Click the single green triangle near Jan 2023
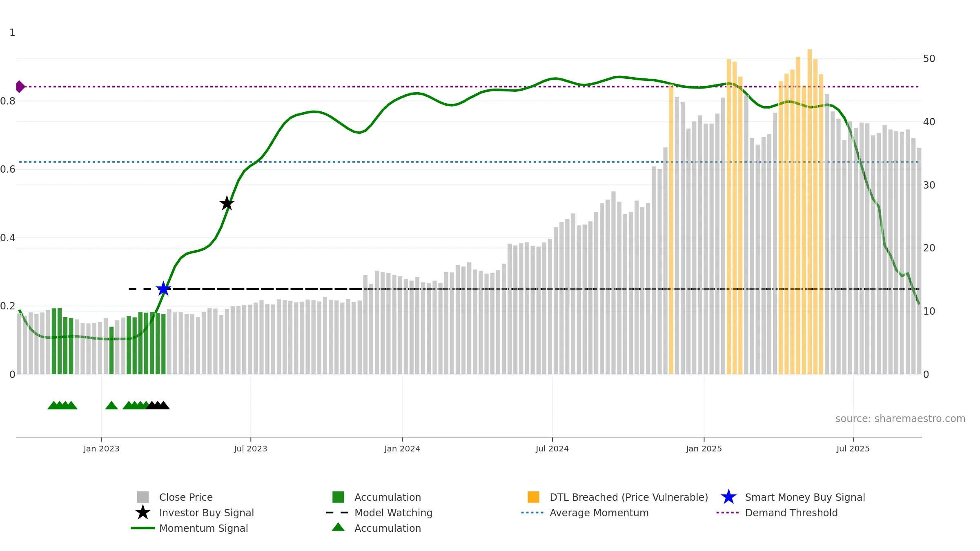 pos(111,405)
